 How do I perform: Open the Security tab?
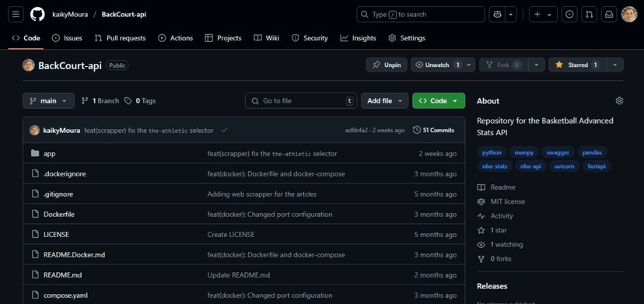310,38
